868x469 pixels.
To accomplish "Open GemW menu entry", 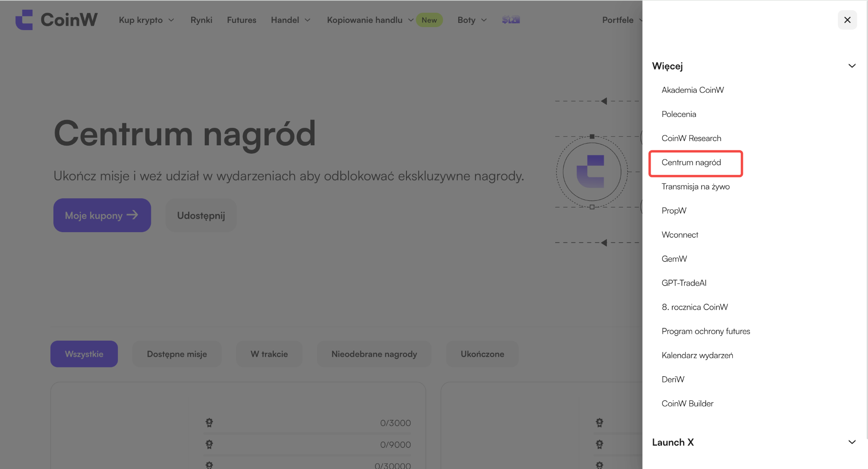I will coord(674,259).
